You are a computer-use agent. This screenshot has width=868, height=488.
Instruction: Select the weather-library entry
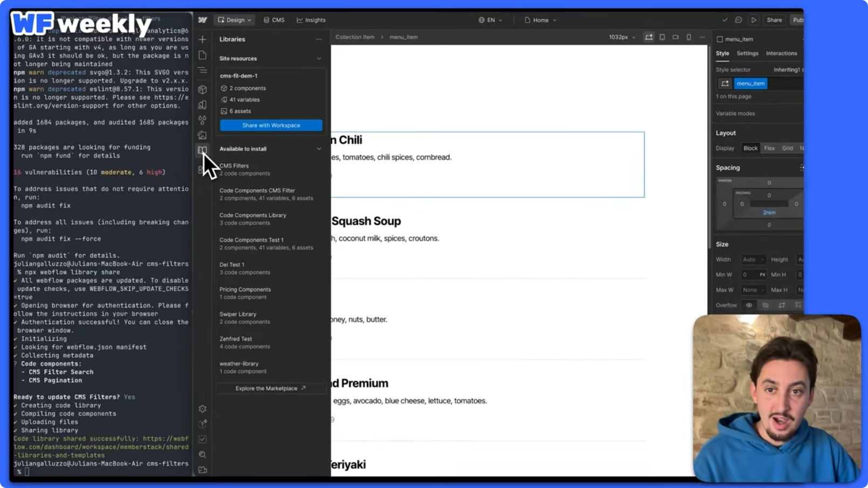coord(271,367)
